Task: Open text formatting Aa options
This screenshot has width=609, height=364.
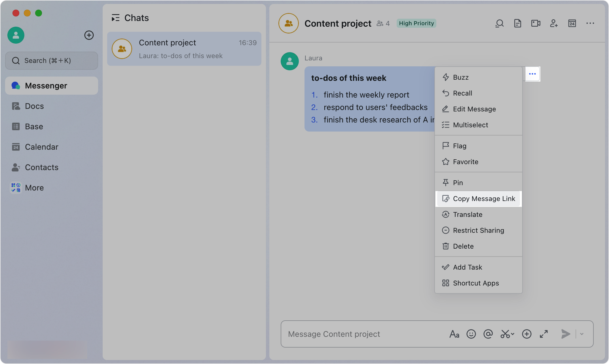Action: [454, 334]
